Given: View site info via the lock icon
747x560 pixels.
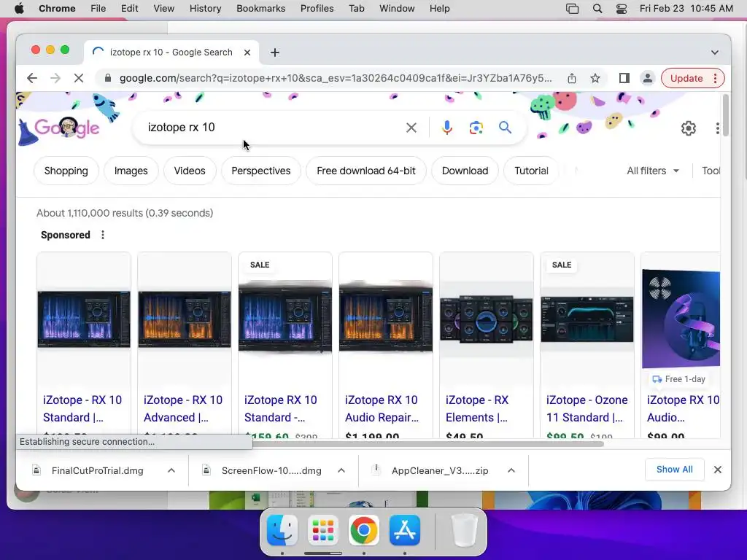Looking at the screenshot, I should (x=108, y=78).
